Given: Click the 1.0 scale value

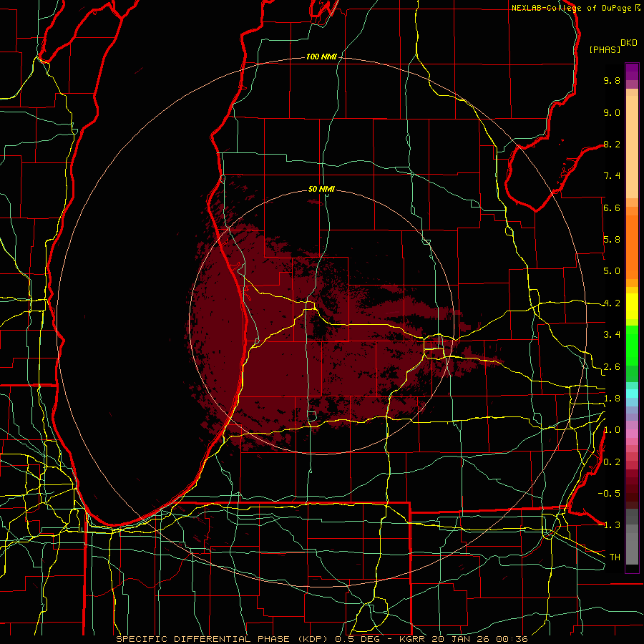Looking at the screenshot, I should click(612, 430).
